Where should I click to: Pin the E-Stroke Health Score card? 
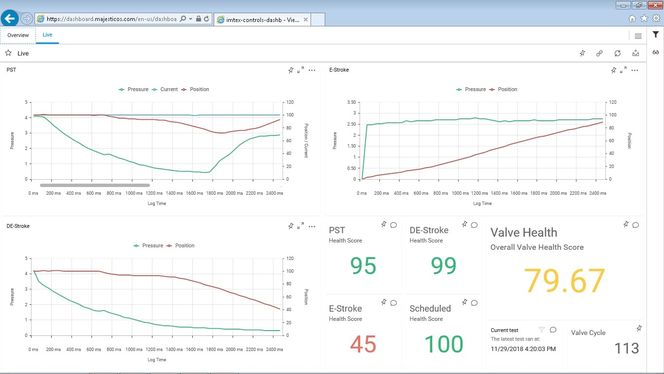(384, 302)
